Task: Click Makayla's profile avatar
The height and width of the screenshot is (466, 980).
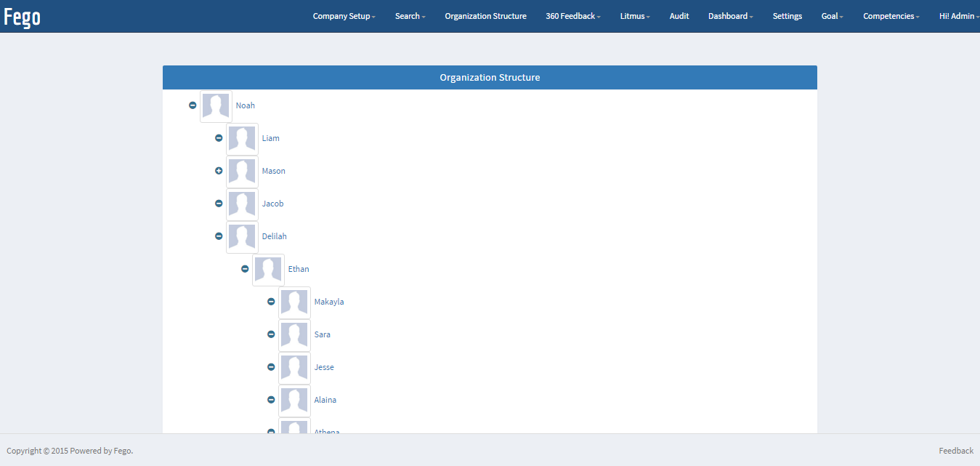Action: point(294,302)
